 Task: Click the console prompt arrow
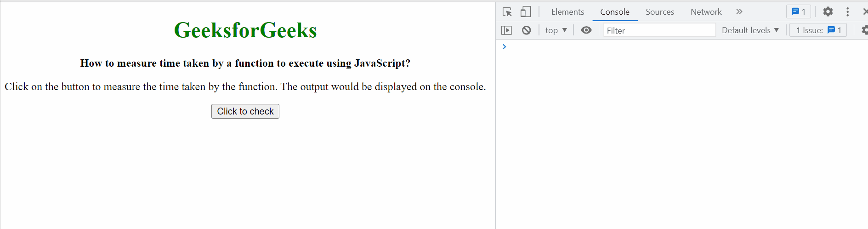[504, 46]
